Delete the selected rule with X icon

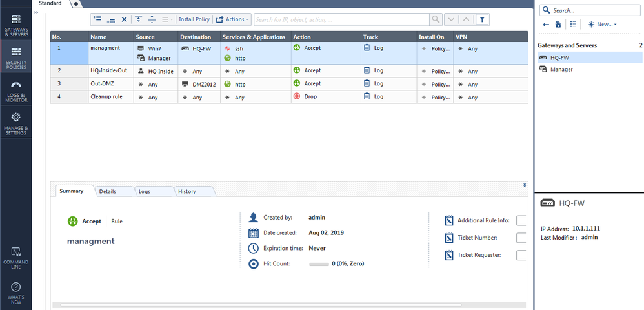point(125,19)
